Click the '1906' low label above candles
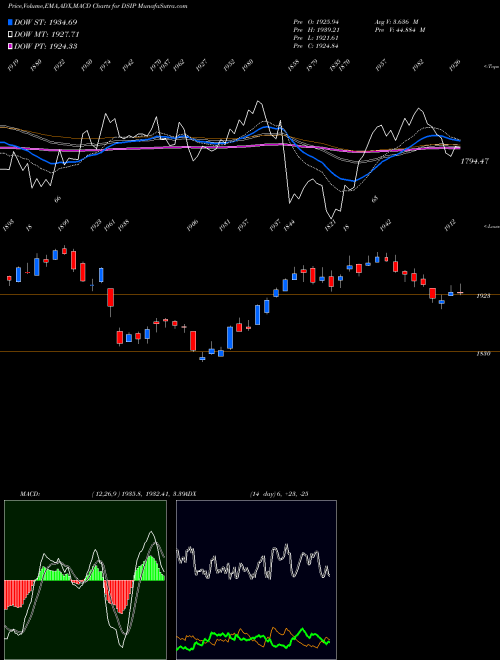Screen dimensions: 500x660 coord(193,226)
